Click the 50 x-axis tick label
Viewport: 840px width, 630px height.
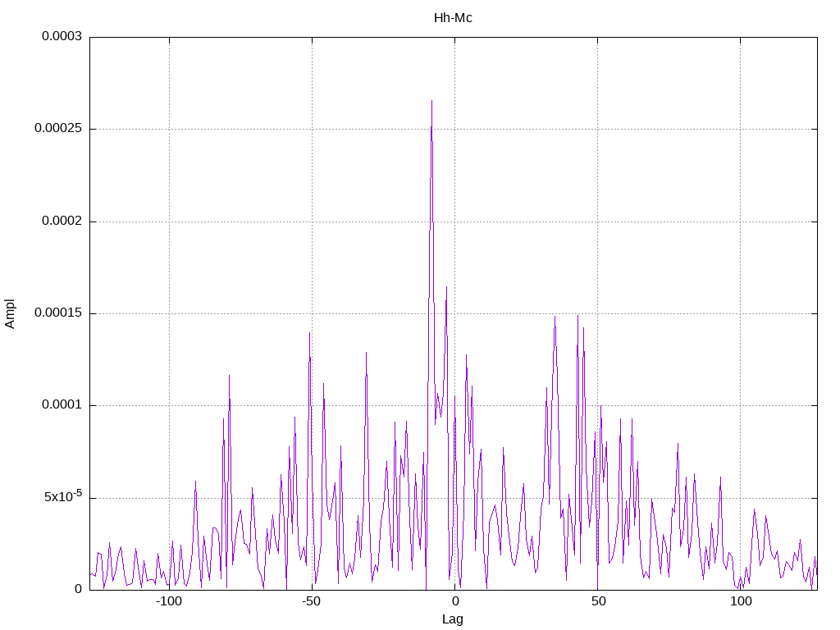coord(598,601)
